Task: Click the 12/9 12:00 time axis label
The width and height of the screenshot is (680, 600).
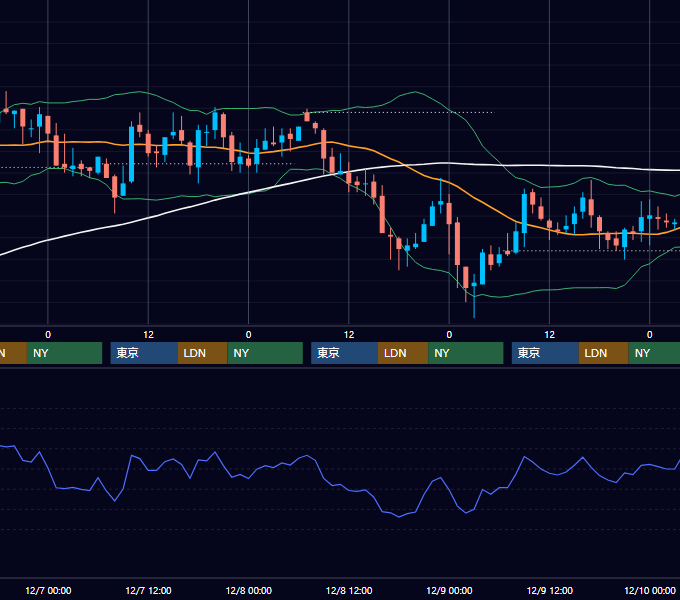Action: pos(549,590)
